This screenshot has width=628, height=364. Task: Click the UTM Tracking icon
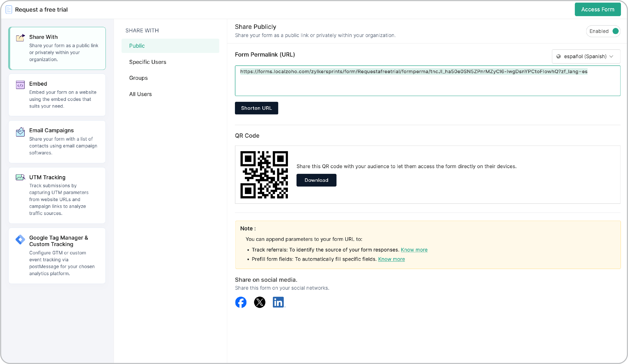point(20,177)
